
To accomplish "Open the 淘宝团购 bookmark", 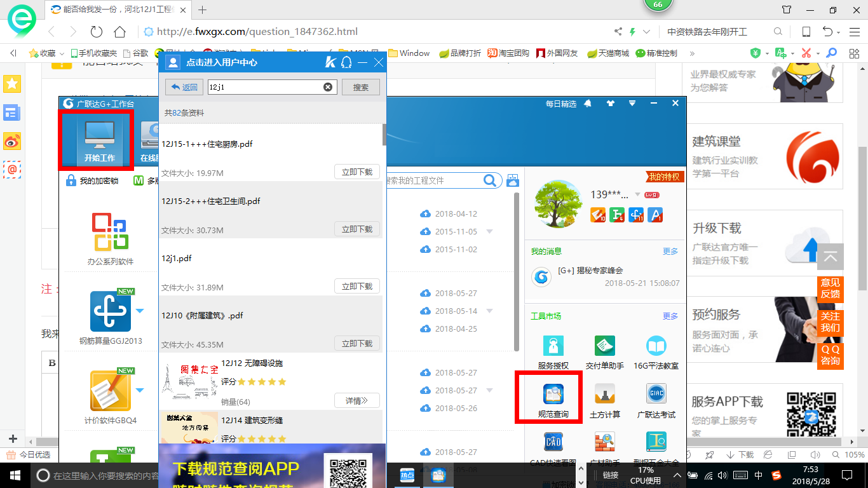I will tap(508, 53).
